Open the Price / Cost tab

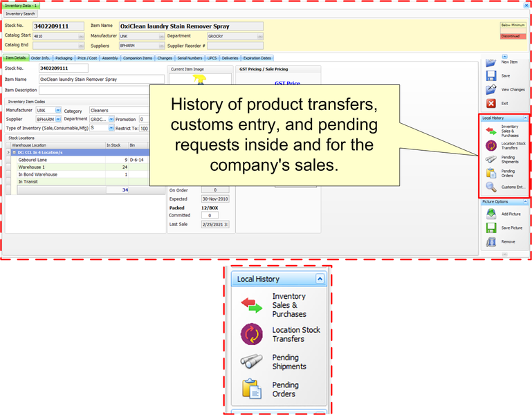(87, 58)
